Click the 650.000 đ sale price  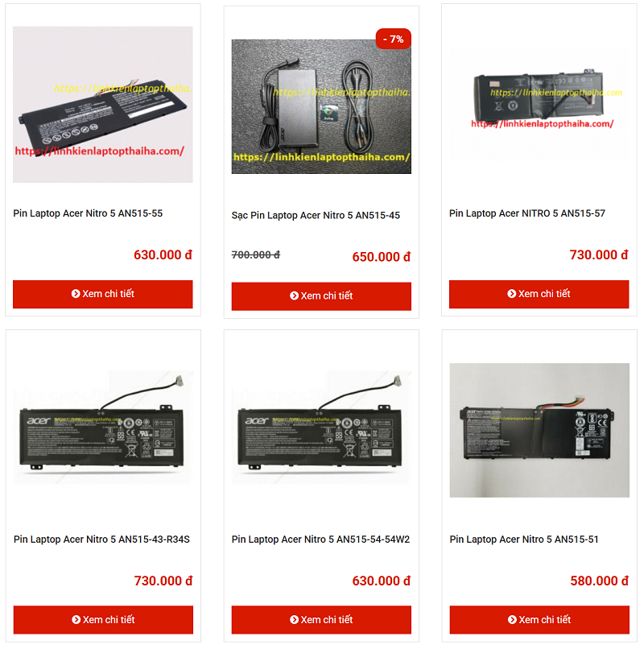point(382,257)
